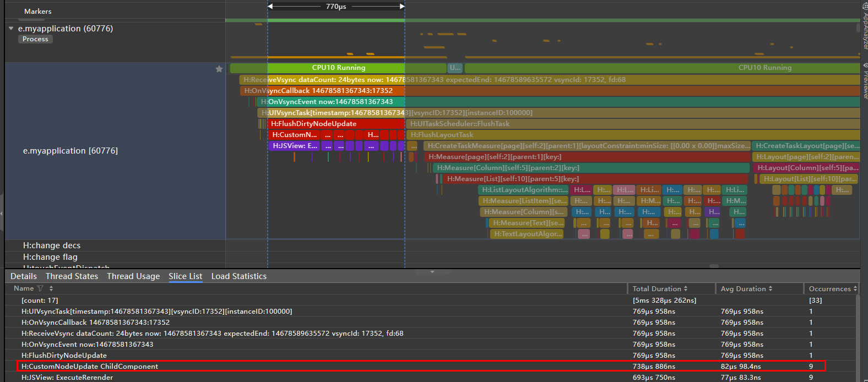Select the Markers row label
This screenshot has height=382, width=868.
38,11
